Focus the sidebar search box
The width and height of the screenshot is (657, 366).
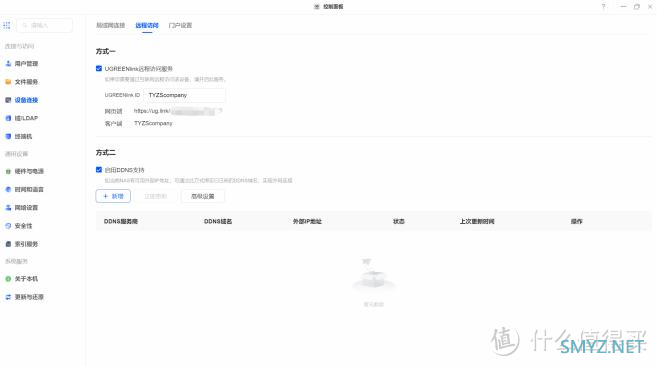(x=45, y=26)
